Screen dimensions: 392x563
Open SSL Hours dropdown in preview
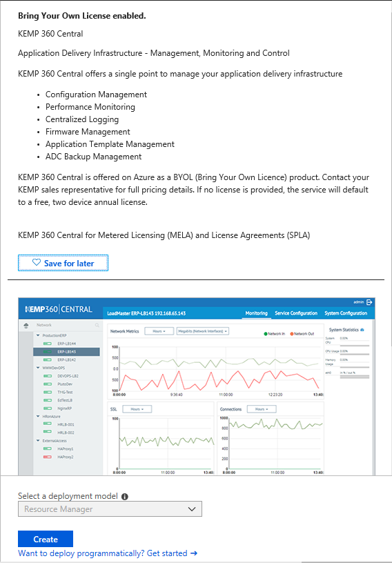click(137, 409)
